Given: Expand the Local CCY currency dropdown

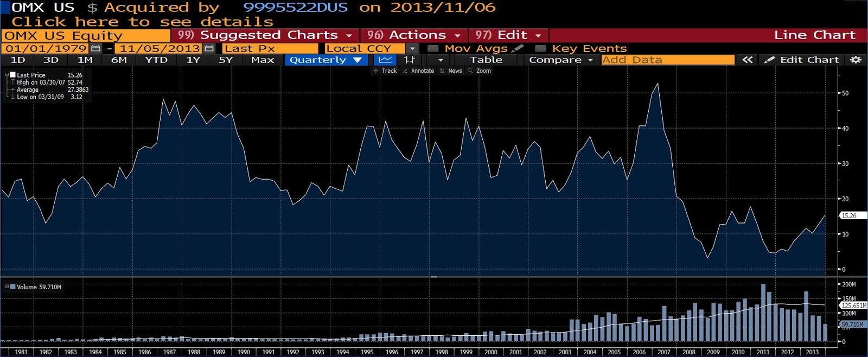Looking at the screenshot, I should pos(412,48).
